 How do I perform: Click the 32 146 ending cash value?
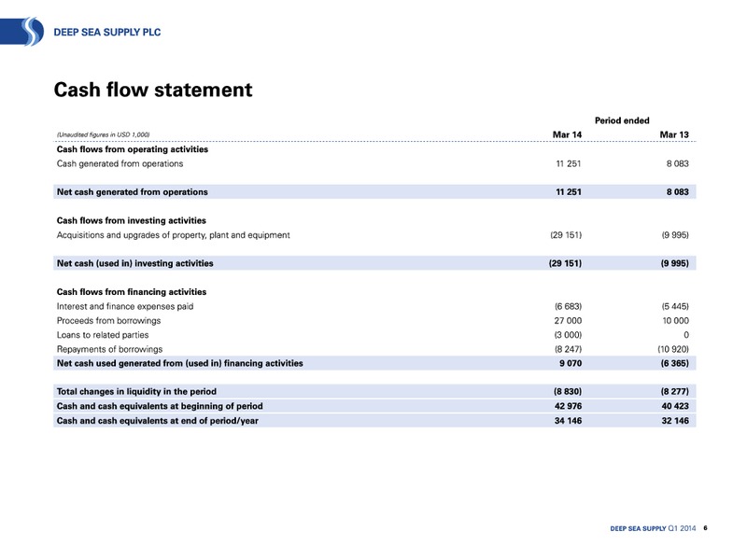pos(675,421)
